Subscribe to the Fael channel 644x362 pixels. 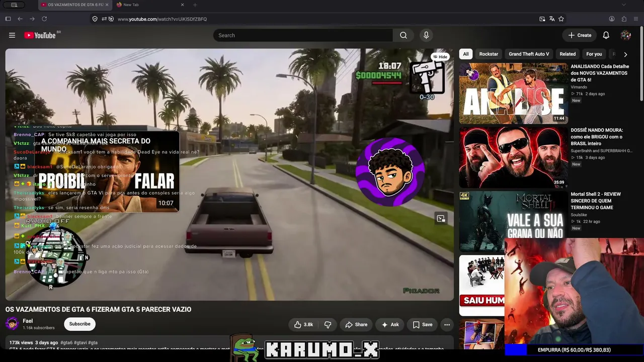[79, 324]
